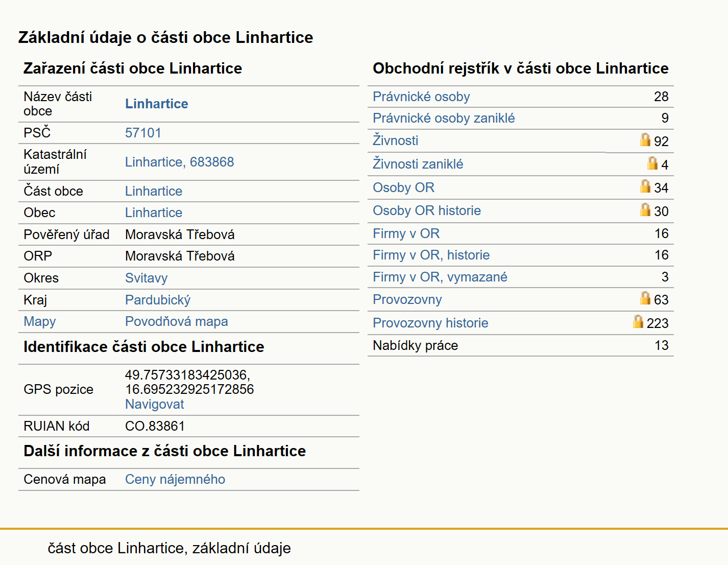
Task: Click the lock icon by Provozovny historie
Action: pyautogui.click(x=638, y=321)
